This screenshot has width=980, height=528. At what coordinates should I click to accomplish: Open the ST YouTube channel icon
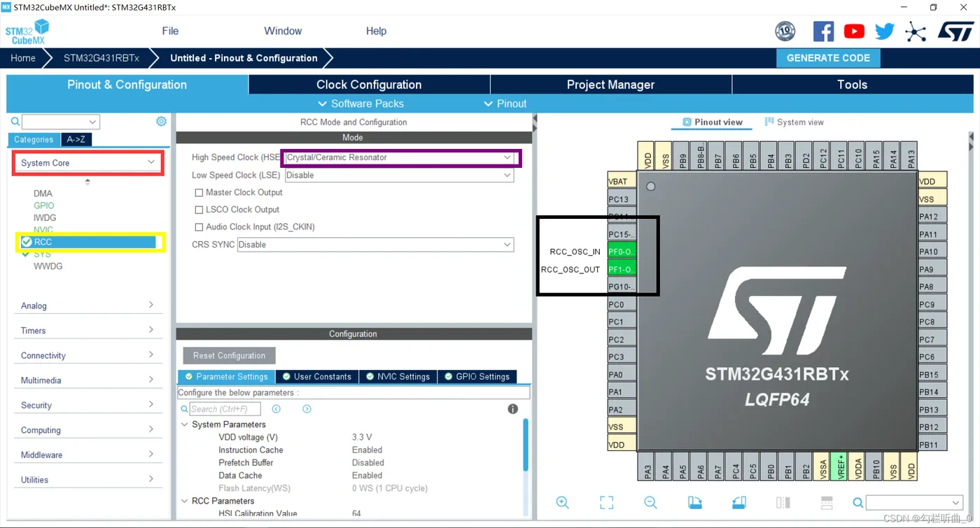tap(854, 31)
